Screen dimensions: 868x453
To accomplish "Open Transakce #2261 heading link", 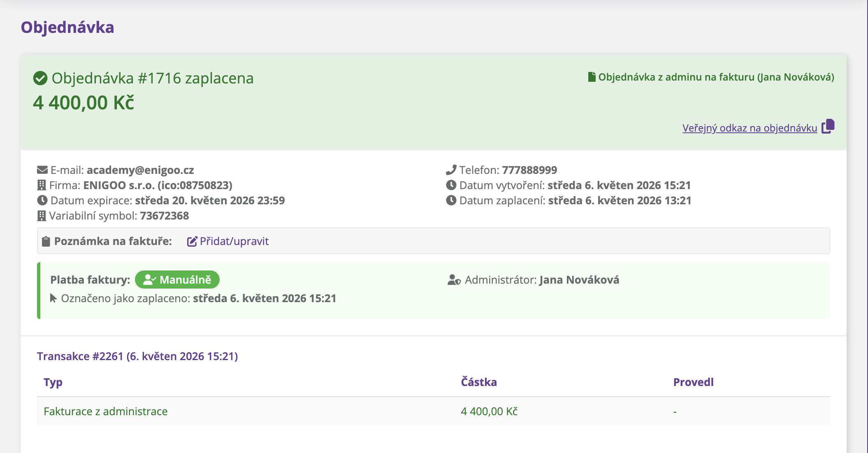I will [137, 356].
